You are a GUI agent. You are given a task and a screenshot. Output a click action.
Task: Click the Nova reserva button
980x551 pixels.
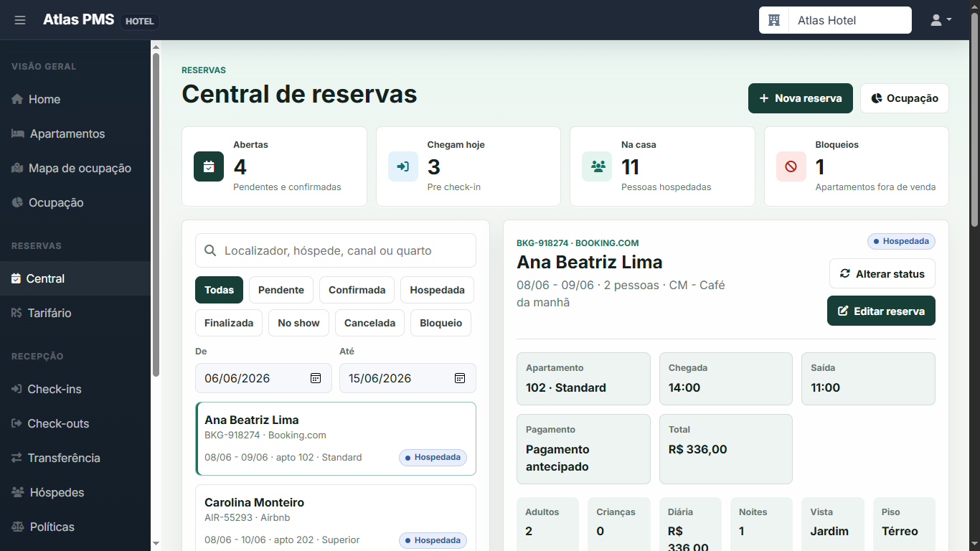(801, 98)
